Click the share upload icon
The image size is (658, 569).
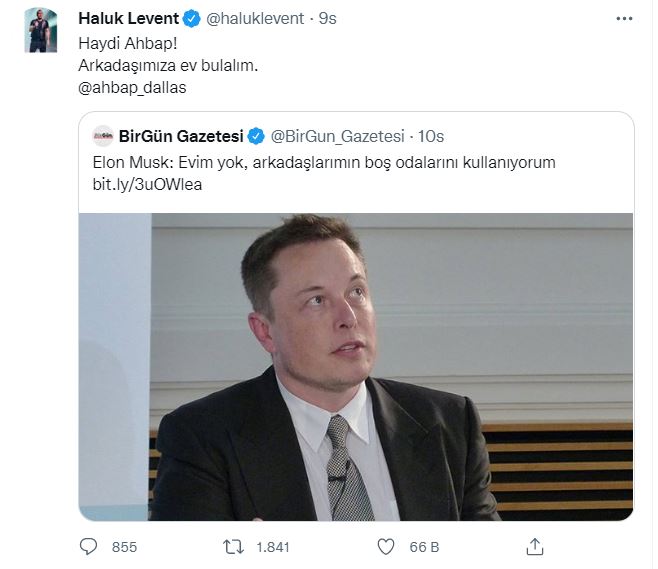pos(536,547)
